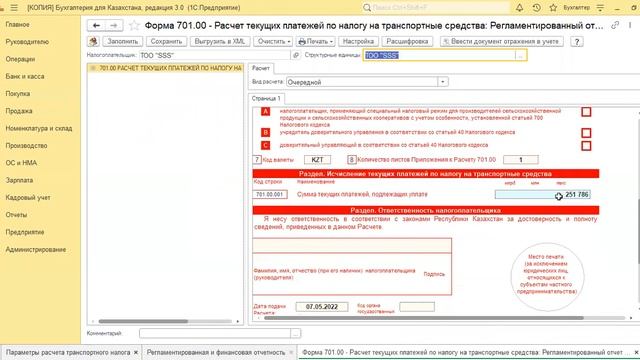Switch to Параметры расчета транспортного налога tab

point(68,352)
